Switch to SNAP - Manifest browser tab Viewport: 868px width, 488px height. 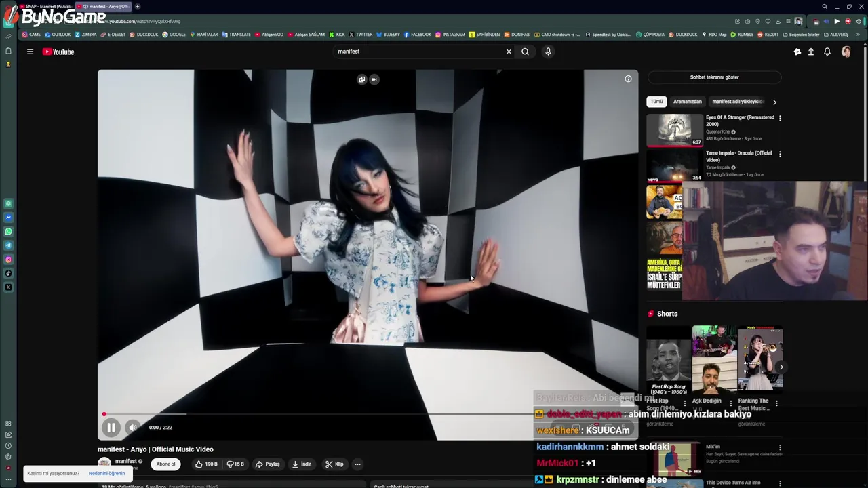coord(47,7)
